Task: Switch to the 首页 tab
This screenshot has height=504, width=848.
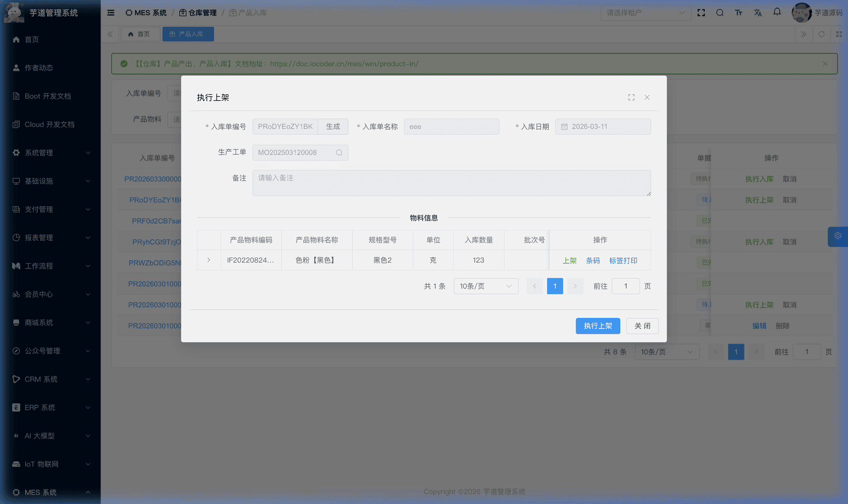Action: tap(140, 34)
